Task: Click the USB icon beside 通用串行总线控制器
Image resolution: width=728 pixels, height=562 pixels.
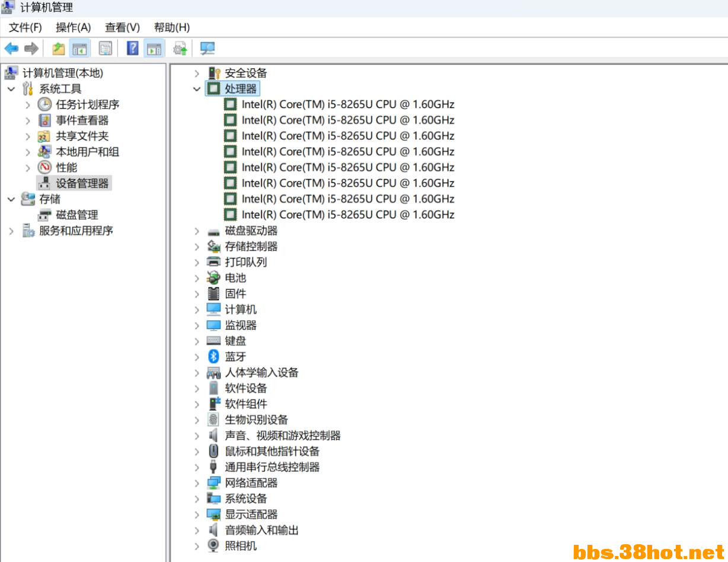Action: [x=214, y=467]
